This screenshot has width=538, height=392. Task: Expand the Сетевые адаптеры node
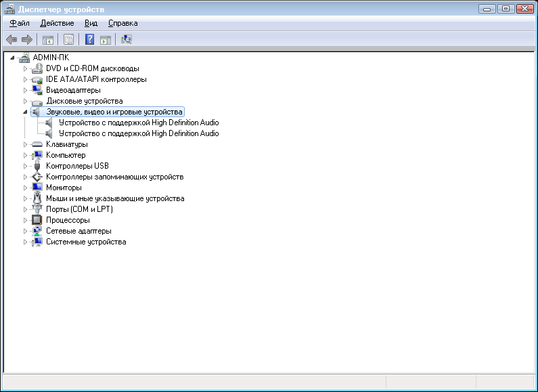pos(25,231)
